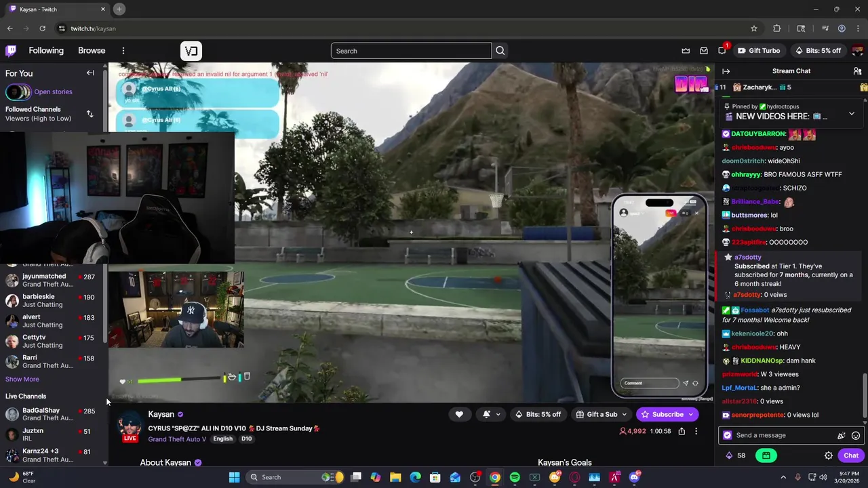
Task: Click Show More under followed channels
Action: 22,380
